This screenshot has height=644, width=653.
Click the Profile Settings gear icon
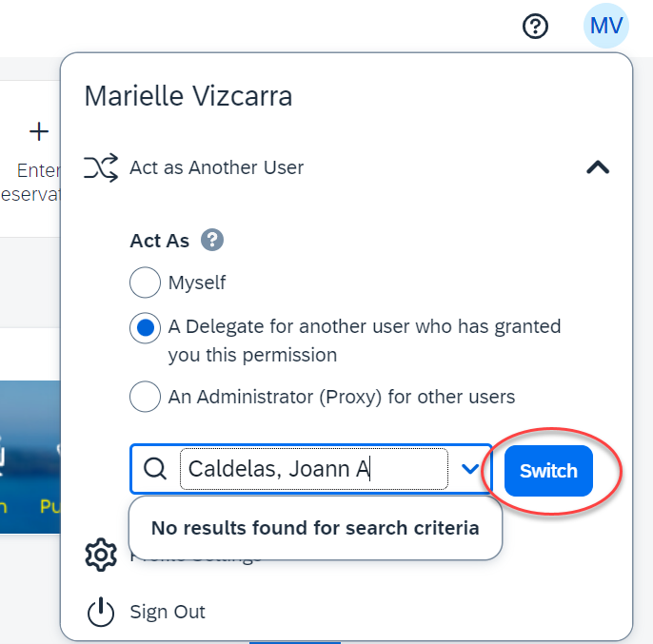point(102,556)
